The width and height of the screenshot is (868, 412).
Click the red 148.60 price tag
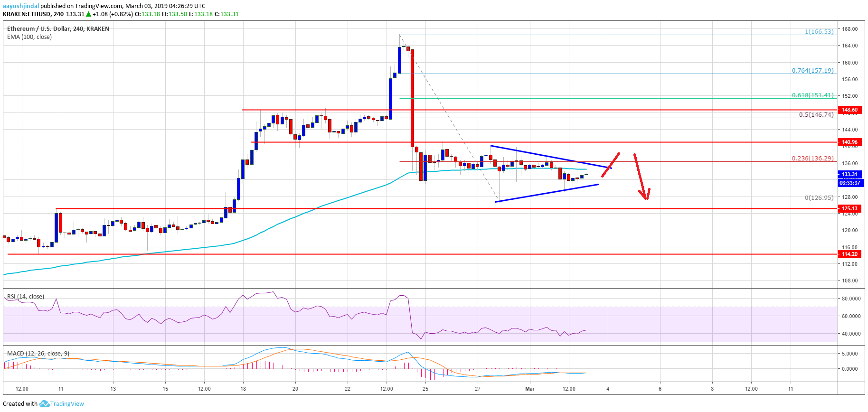tap(849, 110)
